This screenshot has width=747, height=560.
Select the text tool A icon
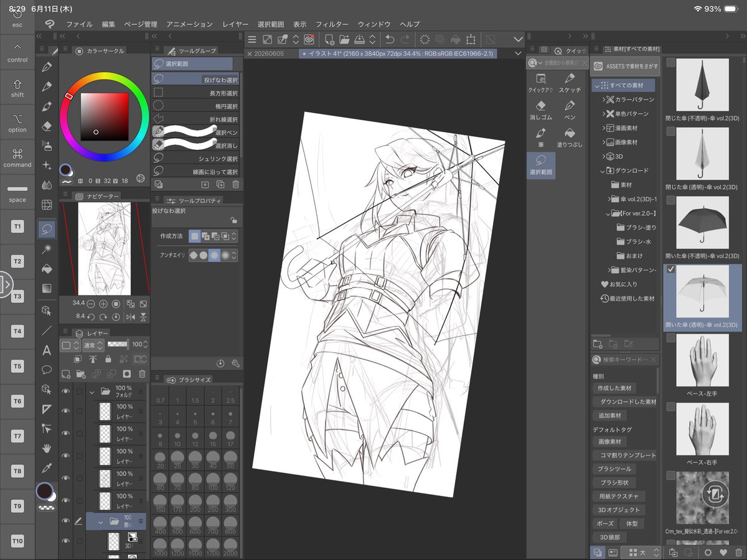(x=47, y=350)
